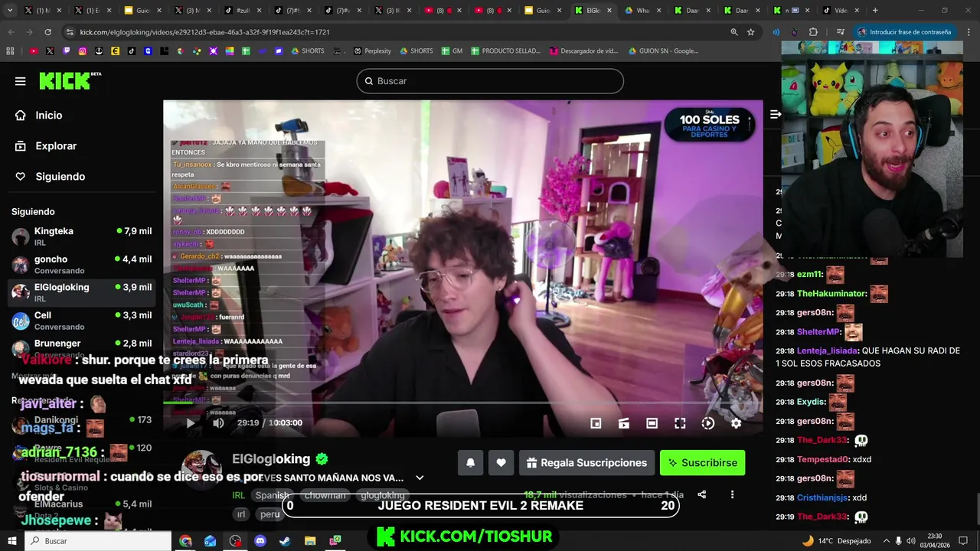Screen dimensions: 980x551
Task: Follow the channel with the heart button
Action: 501,462
